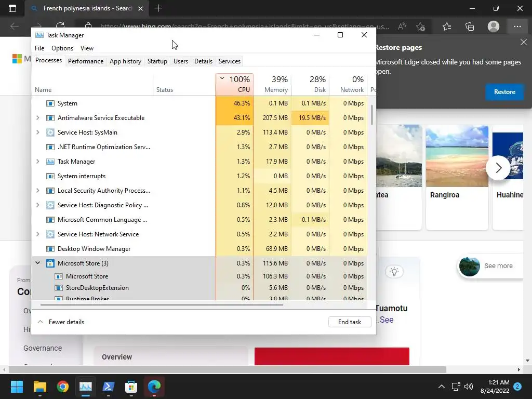Image resolution: width=532 pixels, height=399 pixels.
Task: Click next arrow on island carousel
Action: point(498,168)
